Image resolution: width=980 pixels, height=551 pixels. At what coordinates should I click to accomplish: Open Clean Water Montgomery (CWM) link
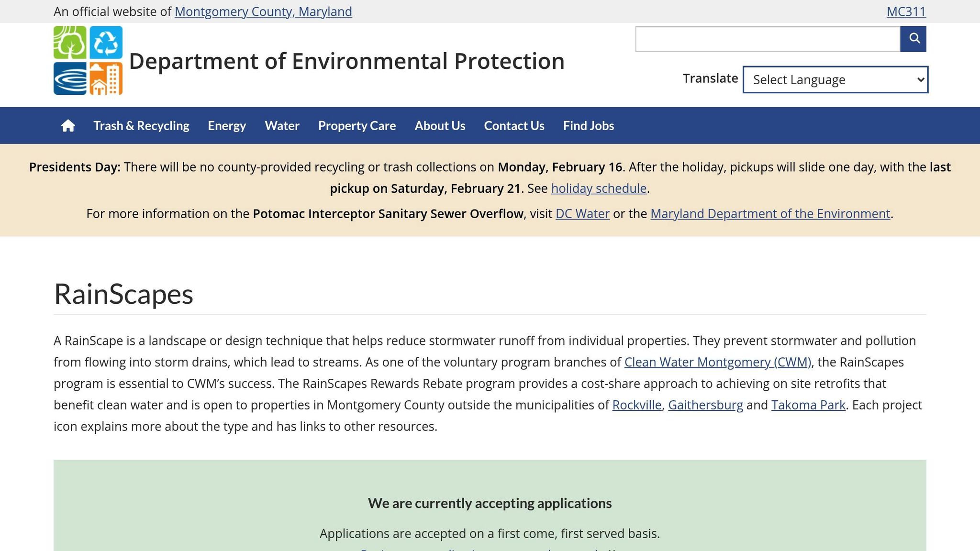717,363
